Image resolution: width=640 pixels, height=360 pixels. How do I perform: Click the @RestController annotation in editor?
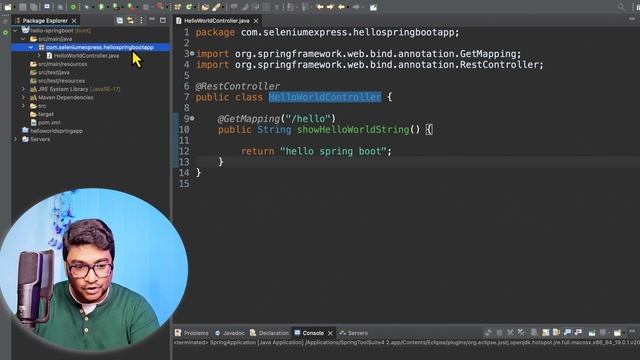(238, 86)
